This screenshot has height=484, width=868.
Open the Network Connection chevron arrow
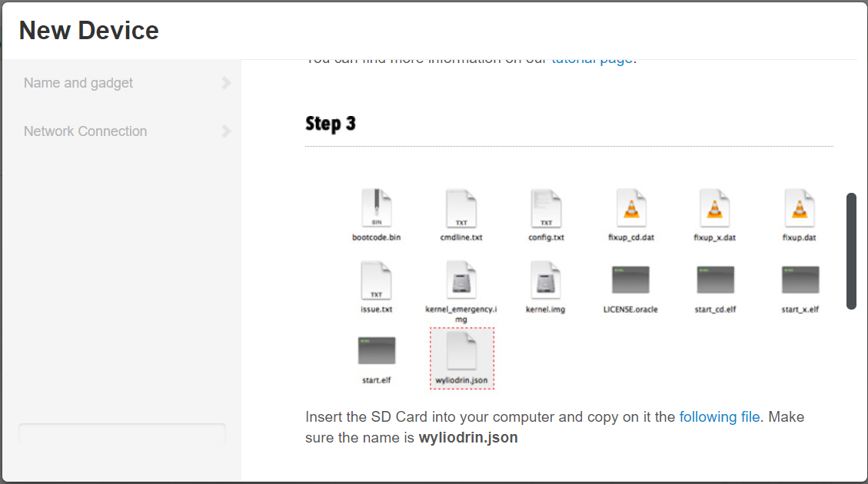[226, 131]
